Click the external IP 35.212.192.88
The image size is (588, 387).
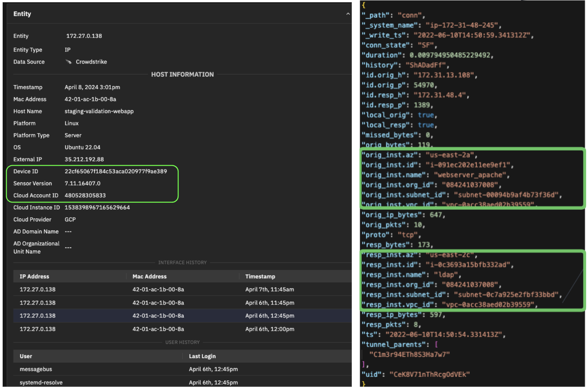click(84, 159)
